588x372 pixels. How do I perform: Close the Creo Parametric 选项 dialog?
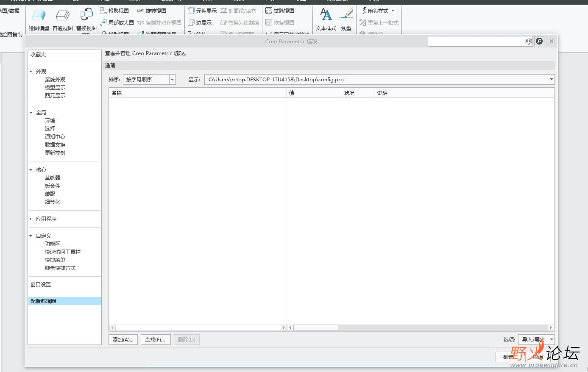pyautogui.click(x=552, y=41)
